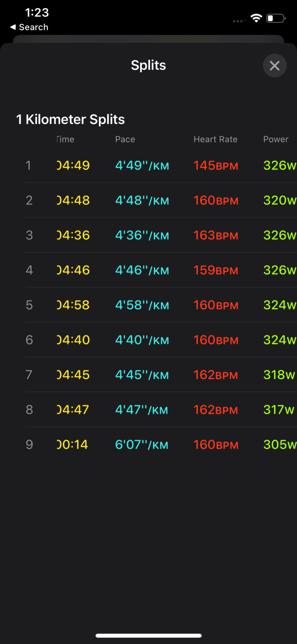Tap split 6 time 04:40
Image resolution: width=297 pixels, height=644 pixels.
point(73,340)
